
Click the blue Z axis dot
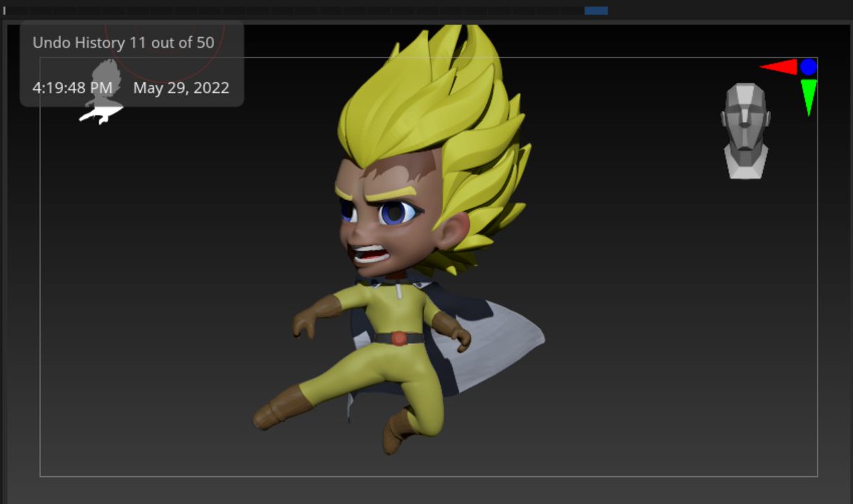pyautogui.click(x=808, y=67)
